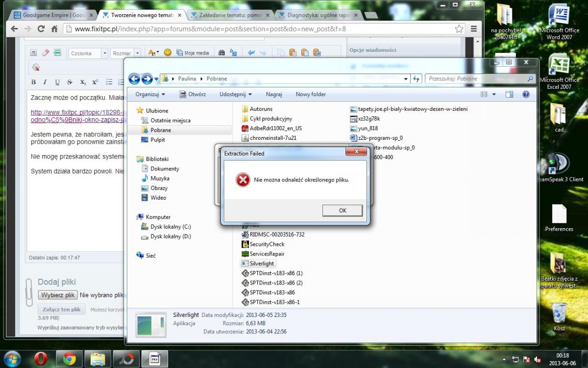The height and width of the screenshot is (368, 588).
Task: Open Muzyka library
Action: tap(160, 179)
